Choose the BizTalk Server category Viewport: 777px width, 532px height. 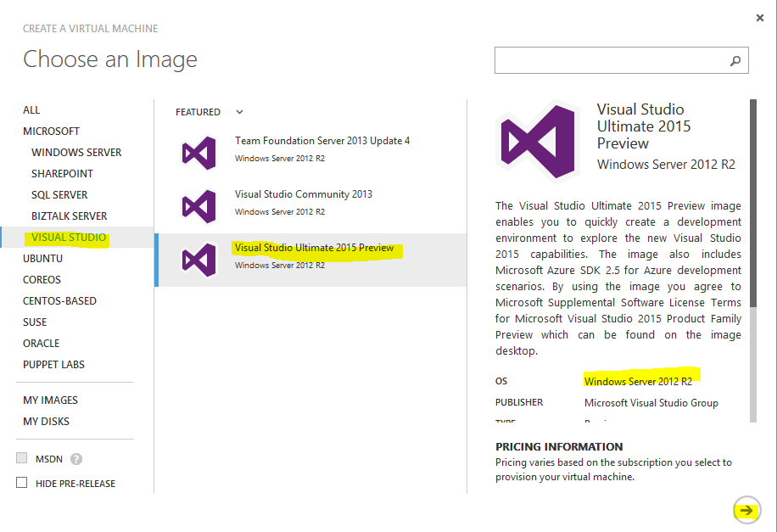pos(69,216)
